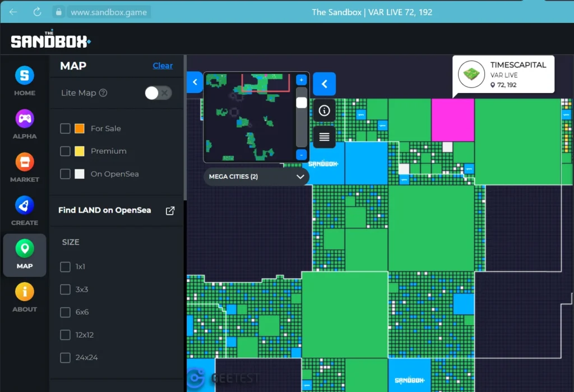This screenshot has width=574, height=392.
Task: Open the CREATE section
Action: (25, 211)
